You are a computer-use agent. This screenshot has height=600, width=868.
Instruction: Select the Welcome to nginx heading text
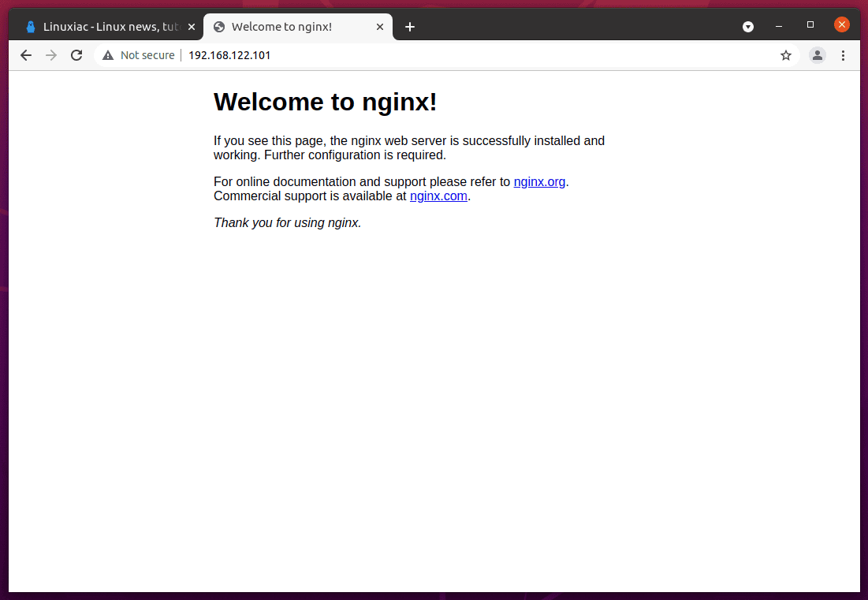pos(325,102)
